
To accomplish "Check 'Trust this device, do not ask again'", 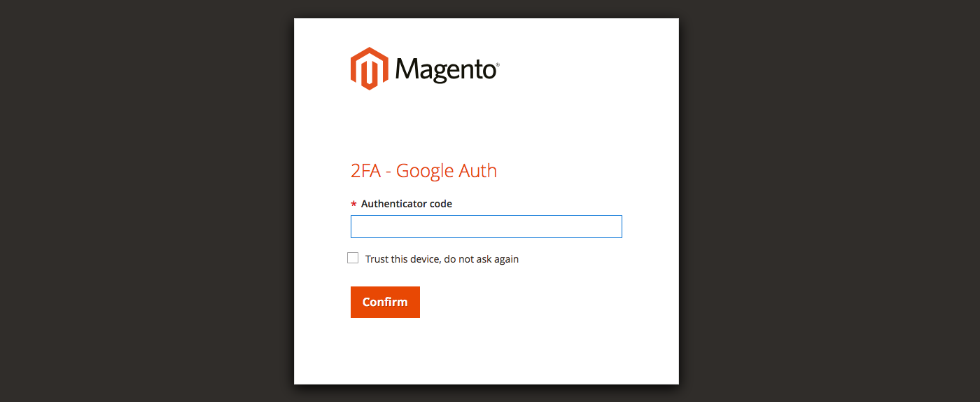I will pyautogui.click(x=353, y=258).
